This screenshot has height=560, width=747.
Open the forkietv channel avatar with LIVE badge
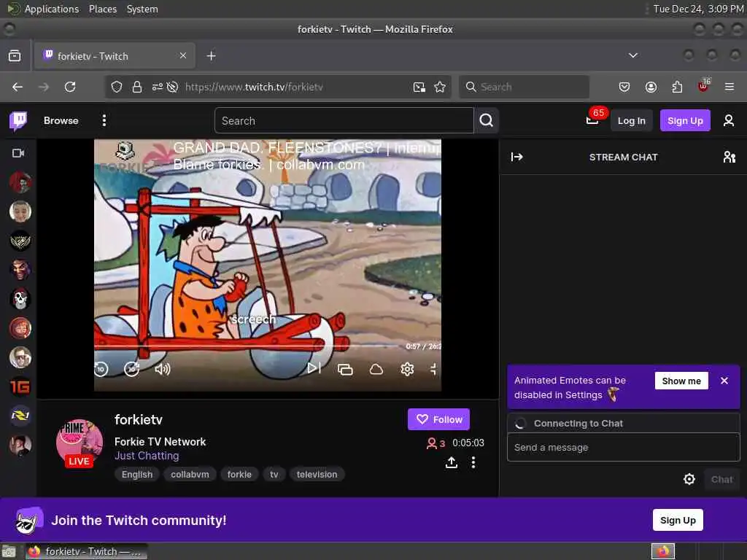[79, 443]
